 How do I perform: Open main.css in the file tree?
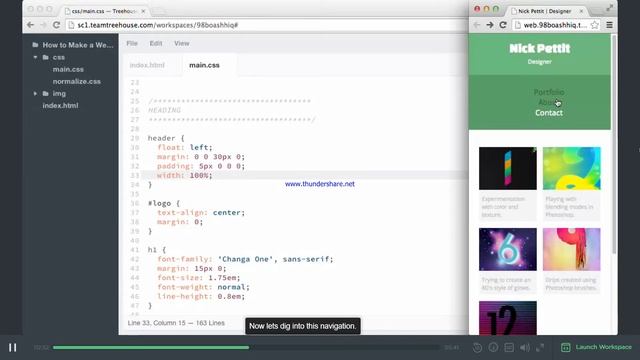[x=68, y=69]
